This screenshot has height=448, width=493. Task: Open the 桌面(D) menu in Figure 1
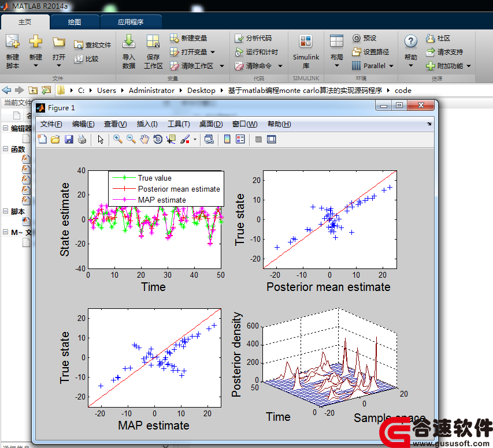[211, 124]
